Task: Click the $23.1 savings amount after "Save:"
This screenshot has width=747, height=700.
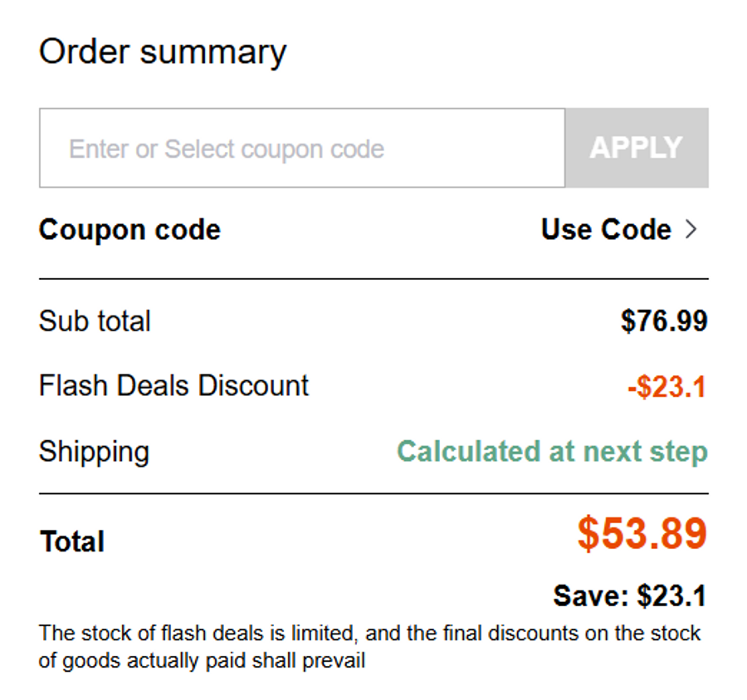Action: 671,595
